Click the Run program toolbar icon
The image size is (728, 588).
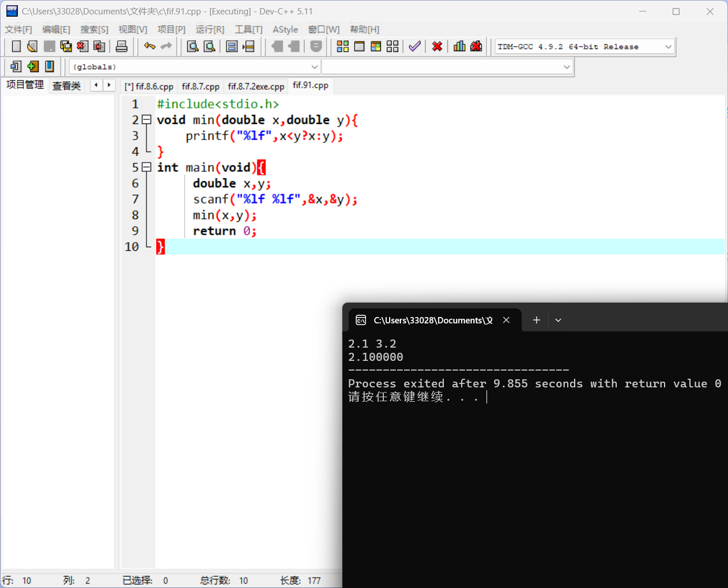click(x=359, y=46)
